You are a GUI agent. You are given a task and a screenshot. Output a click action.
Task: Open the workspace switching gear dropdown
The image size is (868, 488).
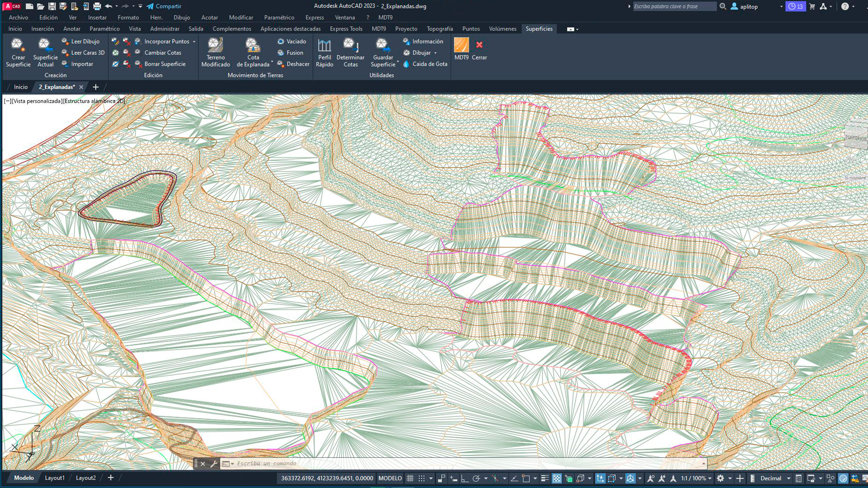729,478
